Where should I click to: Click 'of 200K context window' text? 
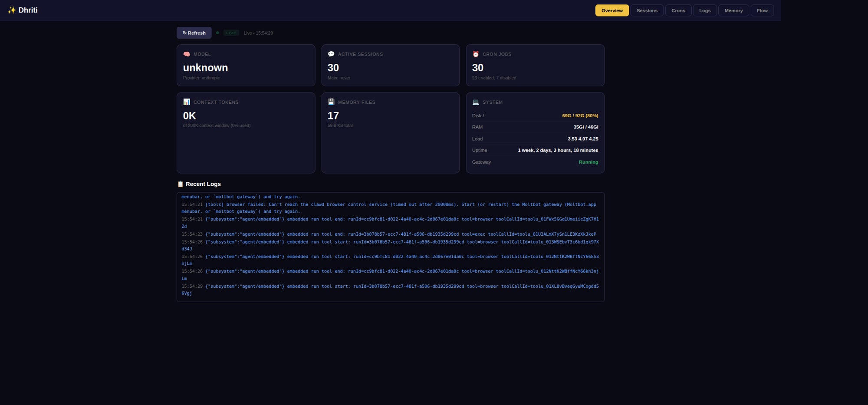[x=217, y=125]
